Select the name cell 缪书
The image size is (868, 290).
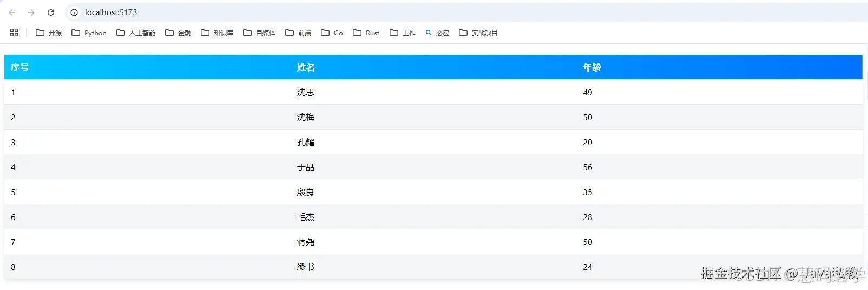pyautogui.click(x=306, y=267)
